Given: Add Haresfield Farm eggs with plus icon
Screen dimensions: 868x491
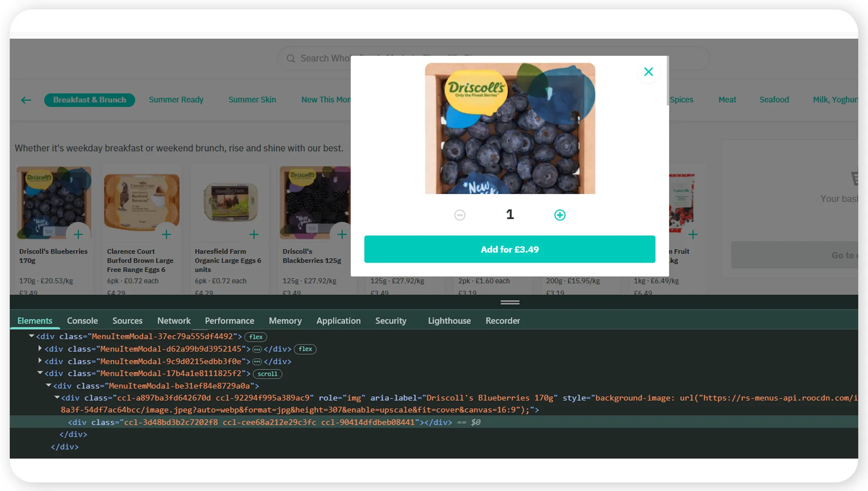Looking at the screenshot, I should 254,234.
